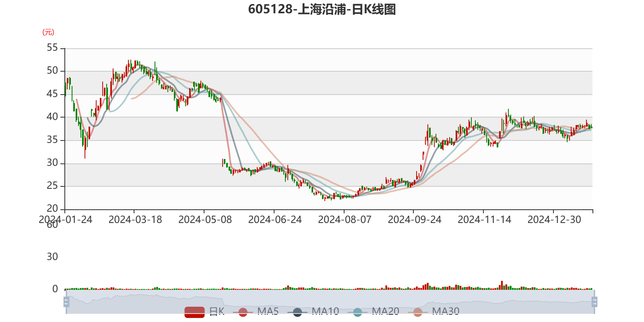Screen dimensions: 644x322
Task: Click the y-axis value 35
Action: pyautogui.click(x=52, y=140)
